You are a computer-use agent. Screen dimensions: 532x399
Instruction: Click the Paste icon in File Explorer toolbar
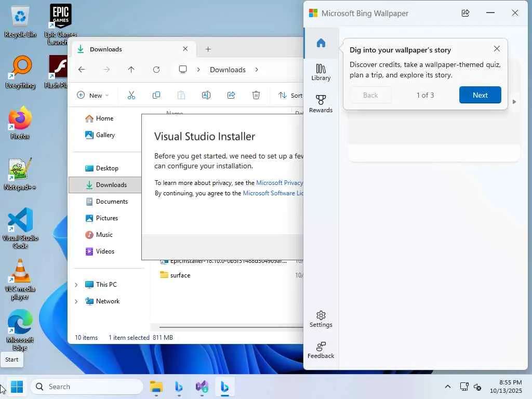[181, 96]
